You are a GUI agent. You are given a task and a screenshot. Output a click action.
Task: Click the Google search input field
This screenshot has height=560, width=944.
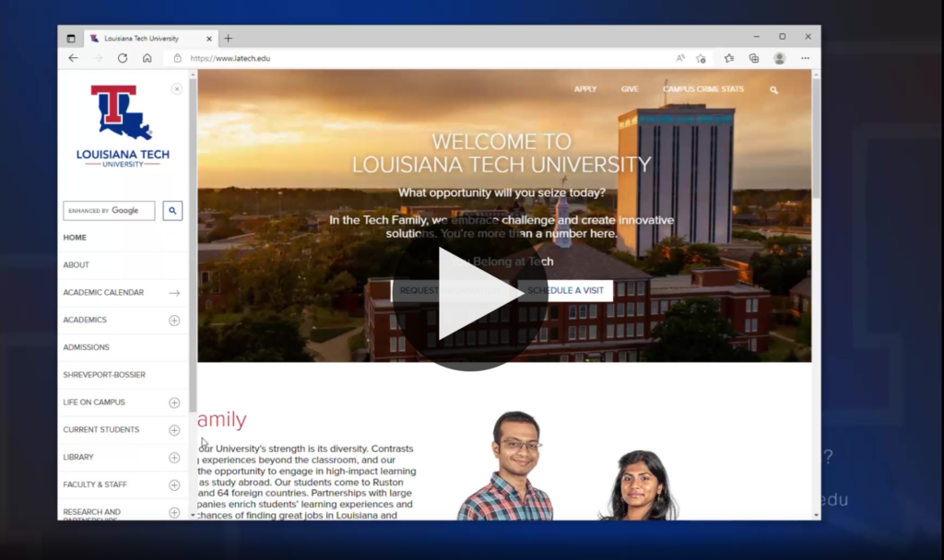(109, 211)
